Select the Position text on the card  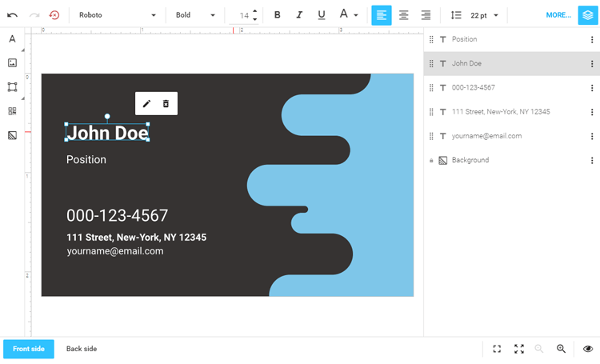coord(86,160)
